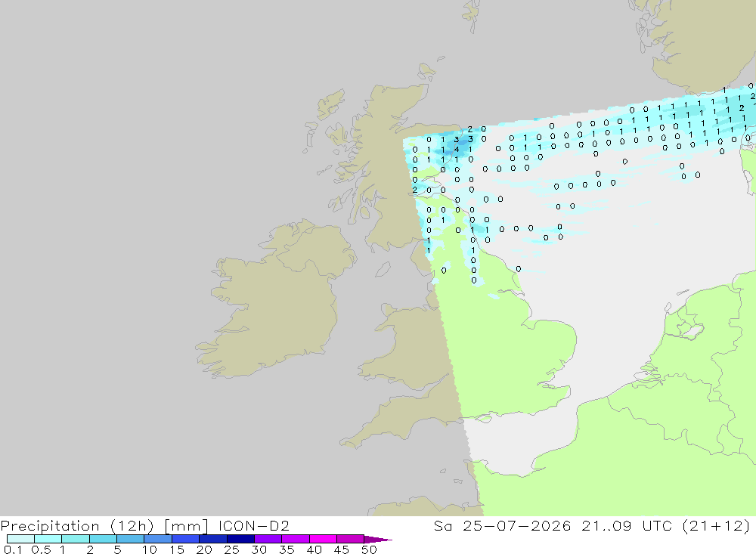The image size is (756, 554).
Task: Click the '21..09 UTC' time text
Action: tap(627, 525)
